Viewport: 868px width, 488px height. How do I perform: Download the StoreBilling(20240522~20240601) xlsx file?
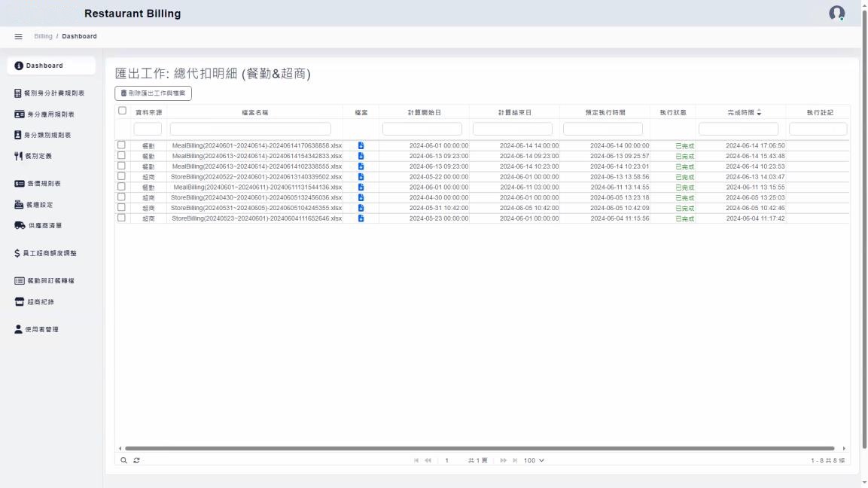361,177
